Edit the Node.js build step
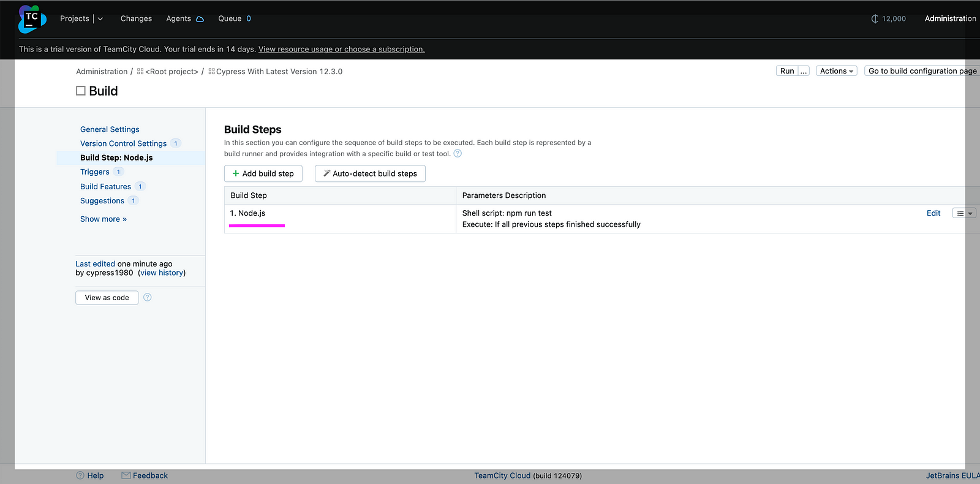The width and height of the screenshot is (980, 484). 933,213
